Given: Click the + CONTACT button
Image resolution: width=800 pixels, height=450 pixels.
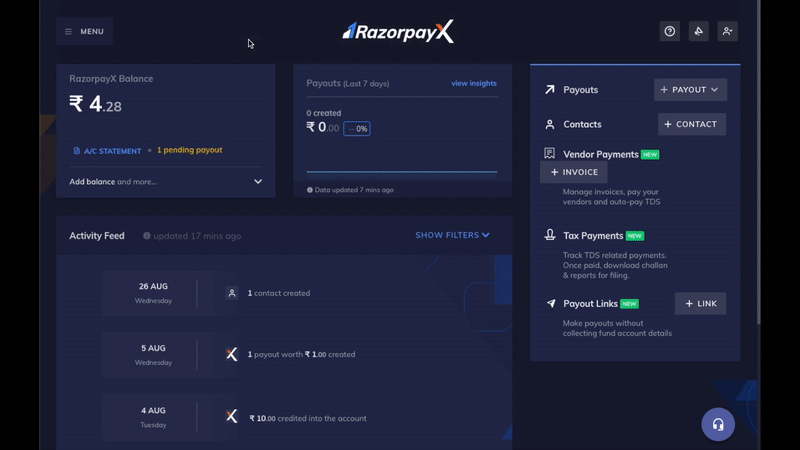Looking at the screenshot, I should [691, 124].
